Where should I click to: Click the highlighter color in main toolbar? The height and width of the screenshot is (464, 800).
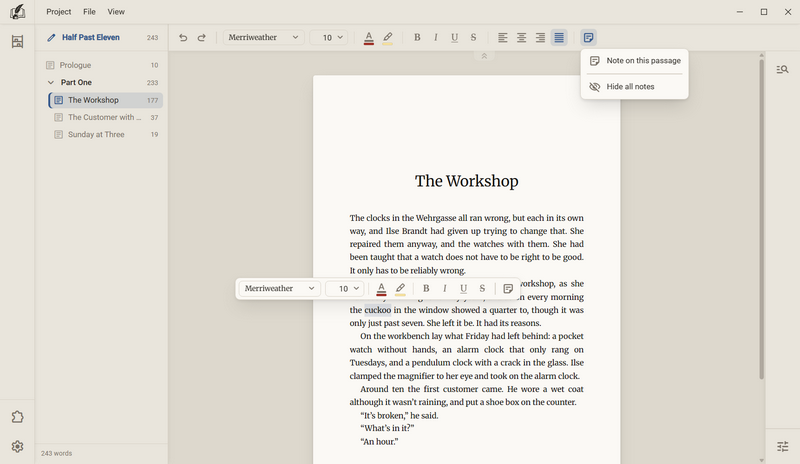[388, 38]
